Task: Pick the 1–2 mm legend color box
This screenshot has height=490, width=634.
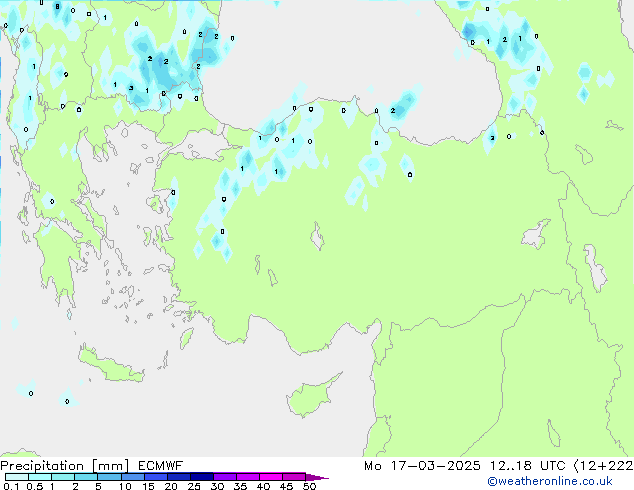Action: (x=63, y=477)
